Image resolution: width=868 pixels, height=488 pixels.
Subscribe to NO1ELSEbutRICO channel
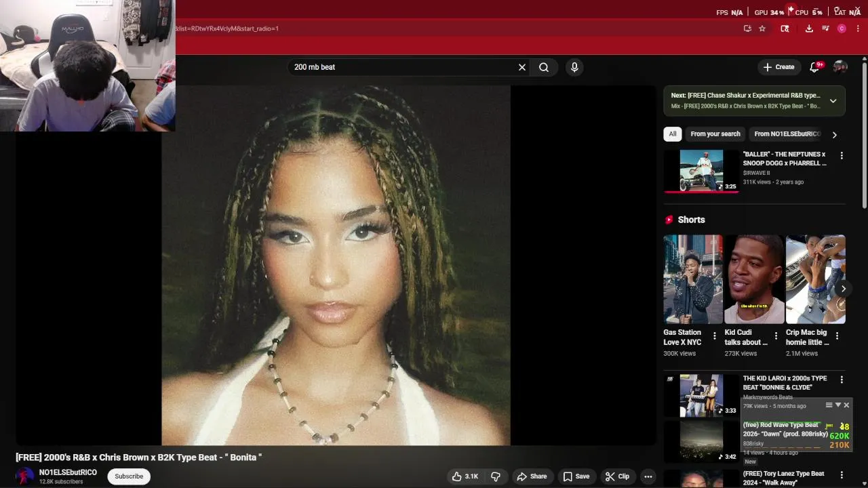[129, 476]
